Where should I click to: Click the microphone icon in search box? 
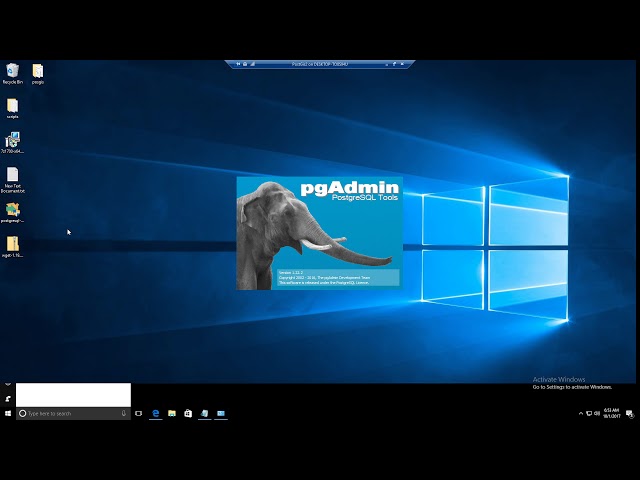click(124, 413)
